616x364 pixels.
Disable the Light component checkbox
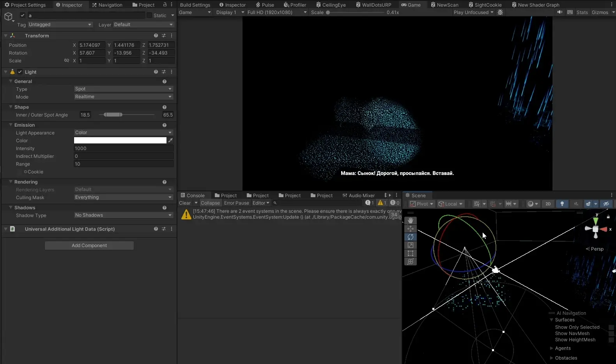(x=20, y=72)
